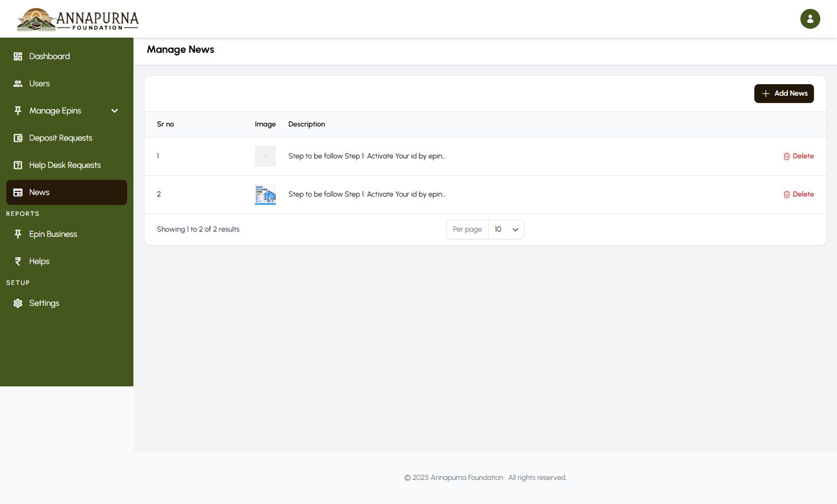Open the image thumbnail in row 1
This screenshot has height=504, width=837.
(x=265, y=156)
